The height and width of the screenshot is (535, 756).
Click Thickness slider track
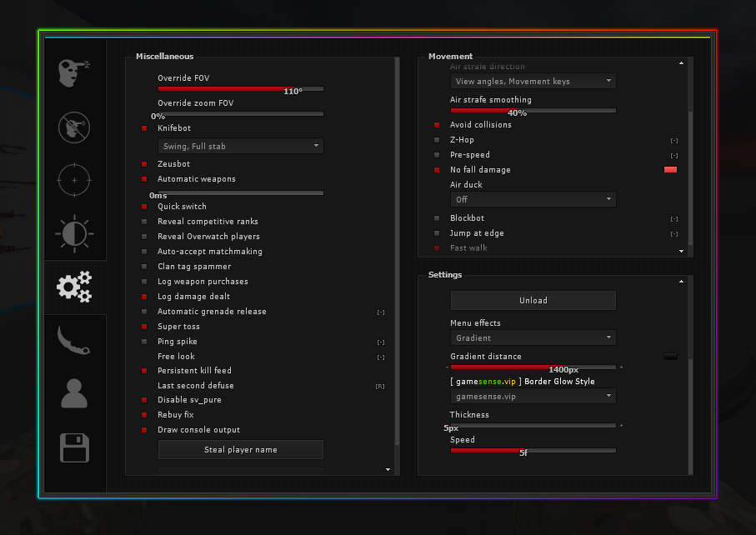coord(533,426)
